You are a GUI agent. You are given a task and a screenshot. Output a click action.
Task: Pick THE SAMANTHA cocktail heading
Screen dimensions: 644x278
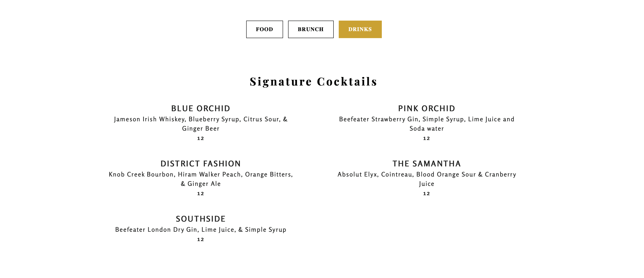click(427, 164)
